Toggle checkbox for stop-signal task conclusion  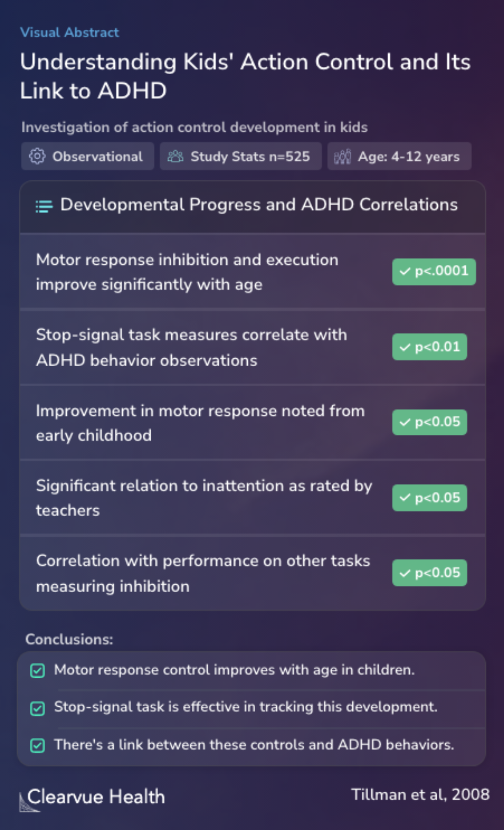[37, 709]
